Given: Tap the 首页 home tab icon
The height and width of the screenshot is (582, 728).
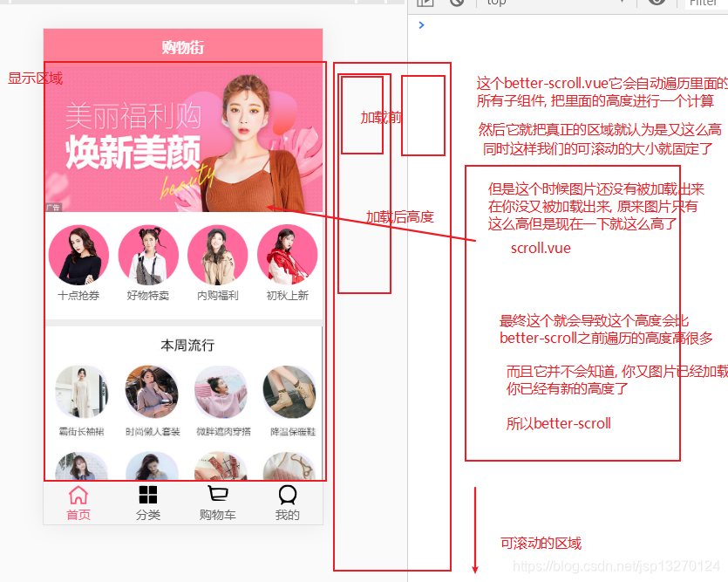Looking at the screenshot, I should (x=78, y=495).
